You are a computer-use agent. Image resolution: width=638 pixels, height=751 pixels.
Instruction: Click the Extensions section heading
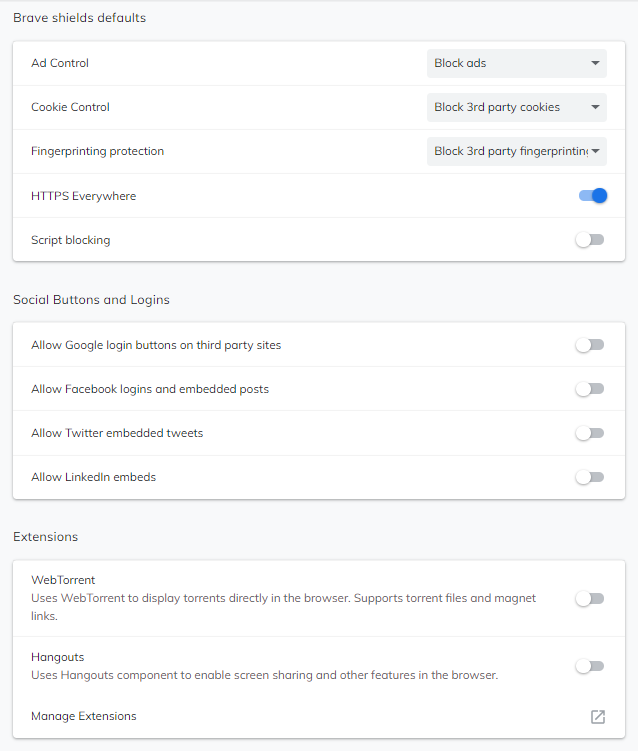(x=45, y=537)
